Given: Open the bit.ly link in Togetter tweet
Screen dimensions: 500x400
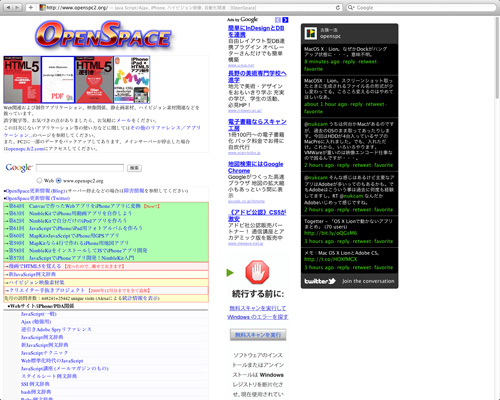Looking at the screenshot, I should pyautogui.click(x=330, y=233).
